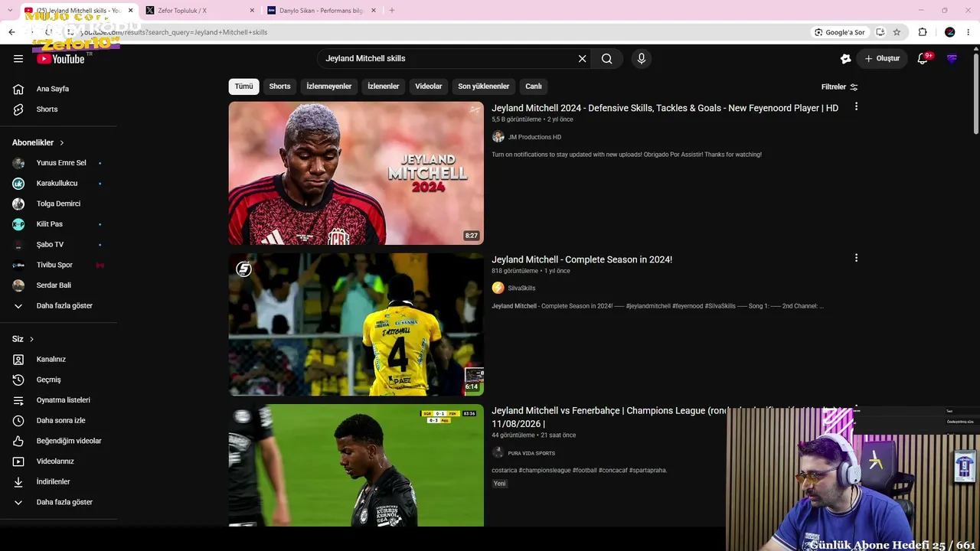
Task: Go back with the browser back arrow
Action: point(11,32)
